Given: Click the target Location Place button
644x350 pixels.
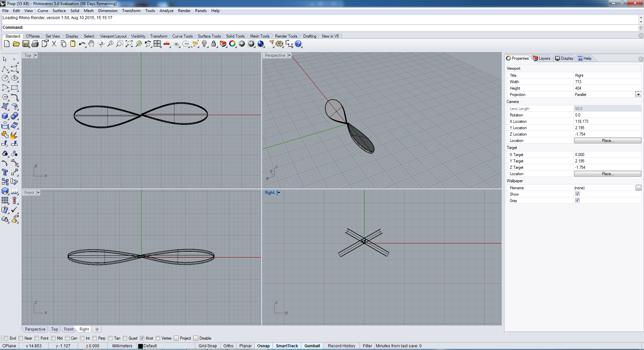Looking at the screenshot, I should click(x=607, y=174).
